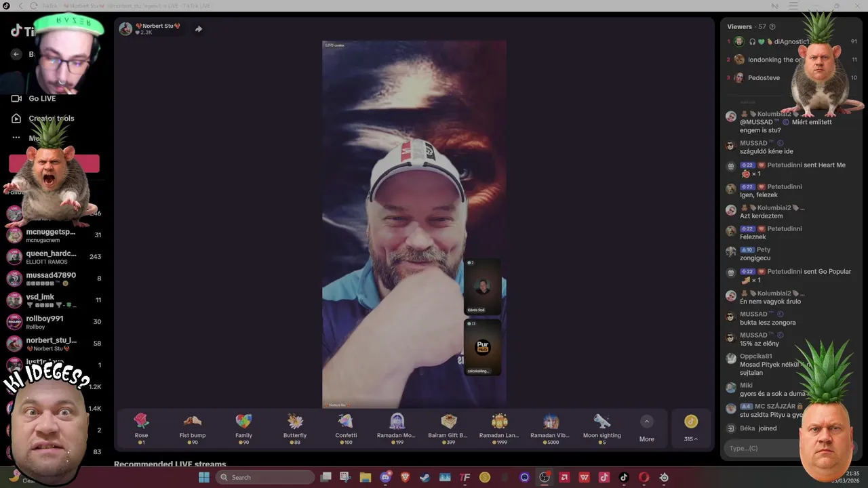Click the browser back arrow
This screenshot has height=488, width=868.
pyautogui.click(x=20, y=5)
